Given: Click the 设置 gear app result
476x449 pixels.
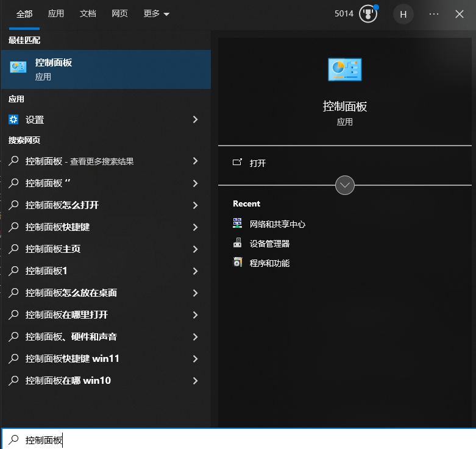Looking at the screenshot, I should [35, 120].
